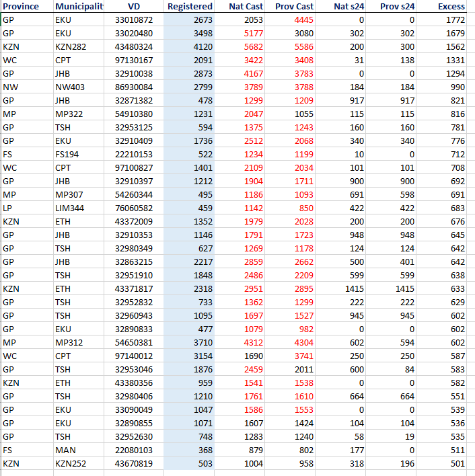Select VD cell 32890833
The width and height of the screenshot is (475, 476).
pos(134,329)
